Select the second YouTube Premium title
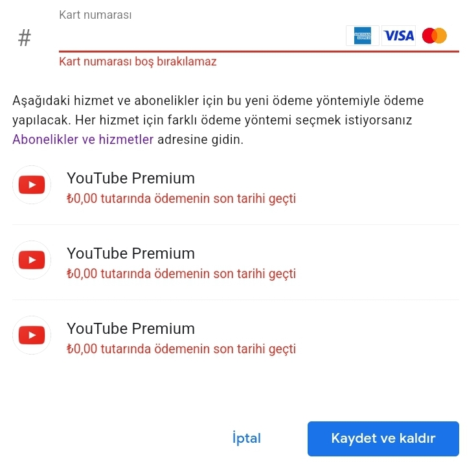476x470 pixels. tap(131, 253)
